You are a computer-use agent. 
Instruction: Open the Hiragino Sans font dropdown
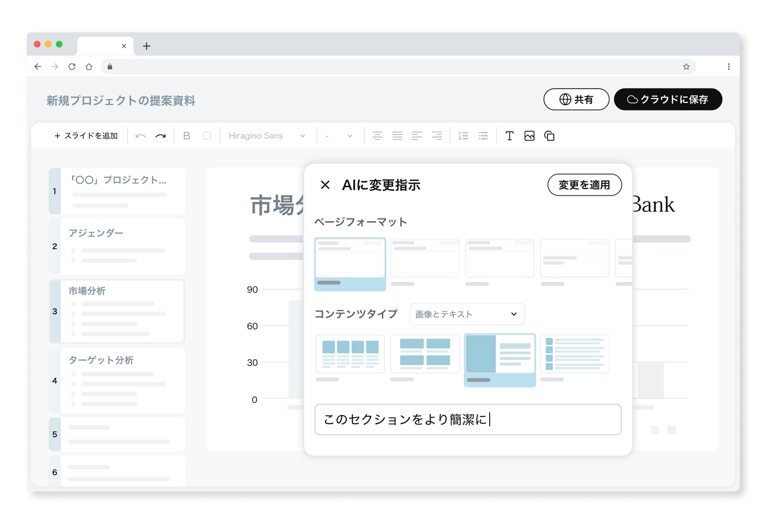(267, 136)
